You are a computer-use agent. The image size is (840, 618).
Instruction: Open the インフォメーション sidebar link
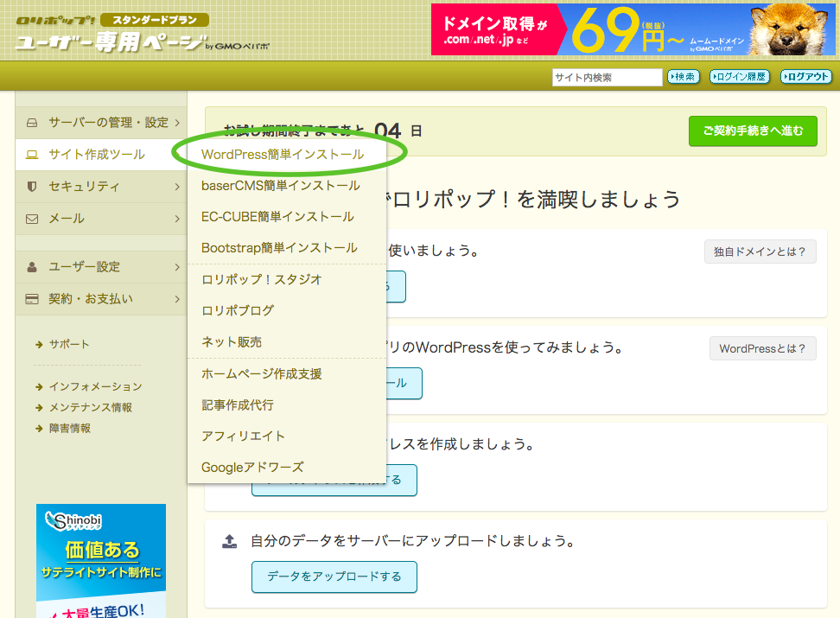(x=95, y=387)
